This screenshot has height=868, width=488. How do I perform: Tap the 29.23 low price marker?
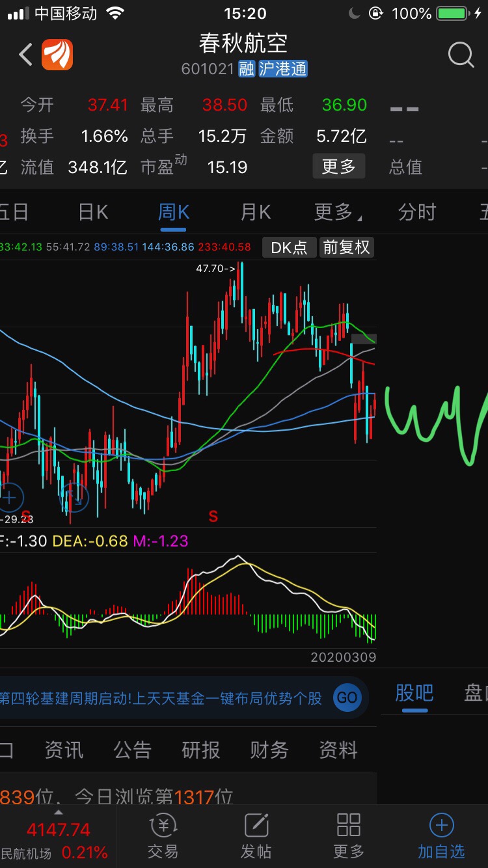16,519
